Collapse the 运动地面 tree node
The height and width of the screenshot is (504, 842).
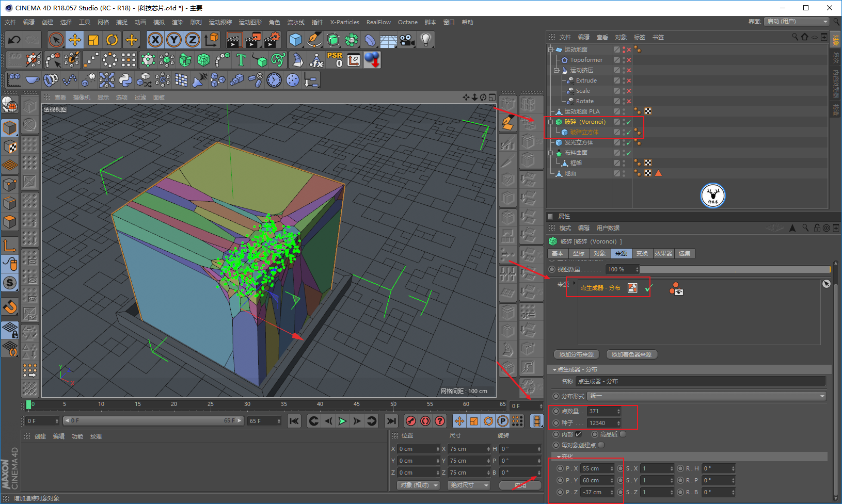[x=551, y=50]
